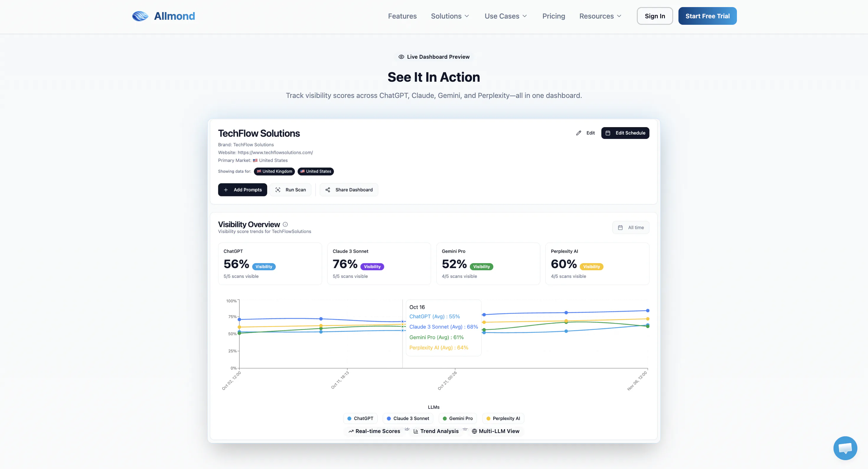Toggle ChatGPT series in chart legend

click(360, 419)
